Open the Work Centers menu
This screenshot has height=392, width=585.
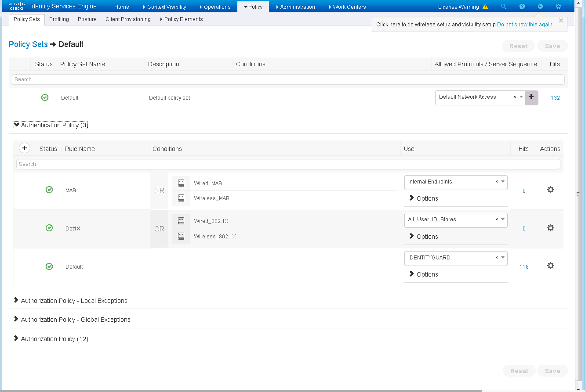tap(347, 7)
